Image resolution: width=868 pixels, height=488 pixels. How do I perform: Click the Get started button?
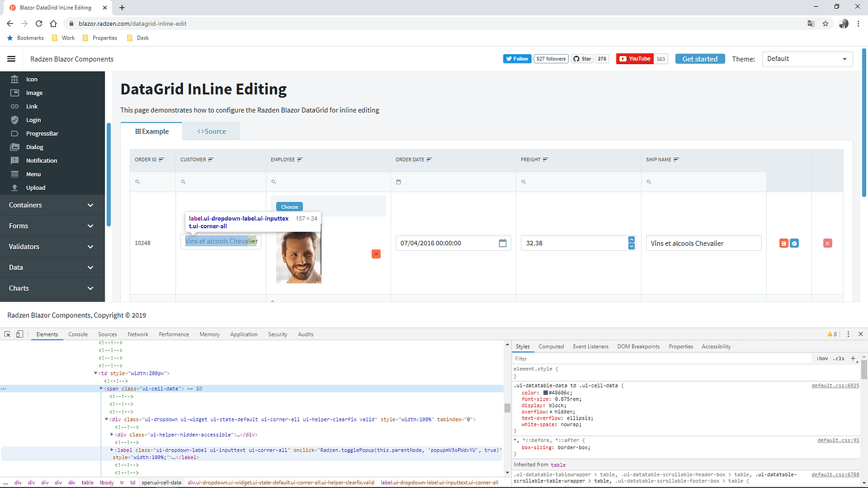(699, 58)
